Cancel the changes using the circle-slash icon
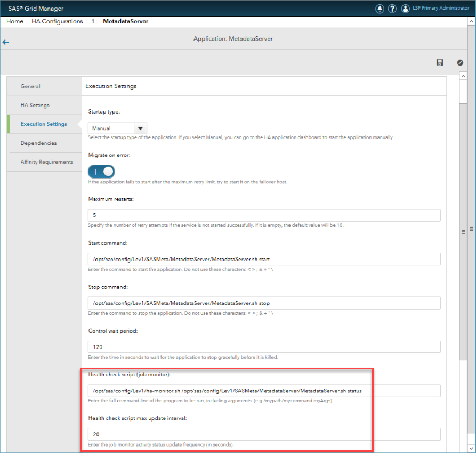476x453 pixels. coord(460,62)
